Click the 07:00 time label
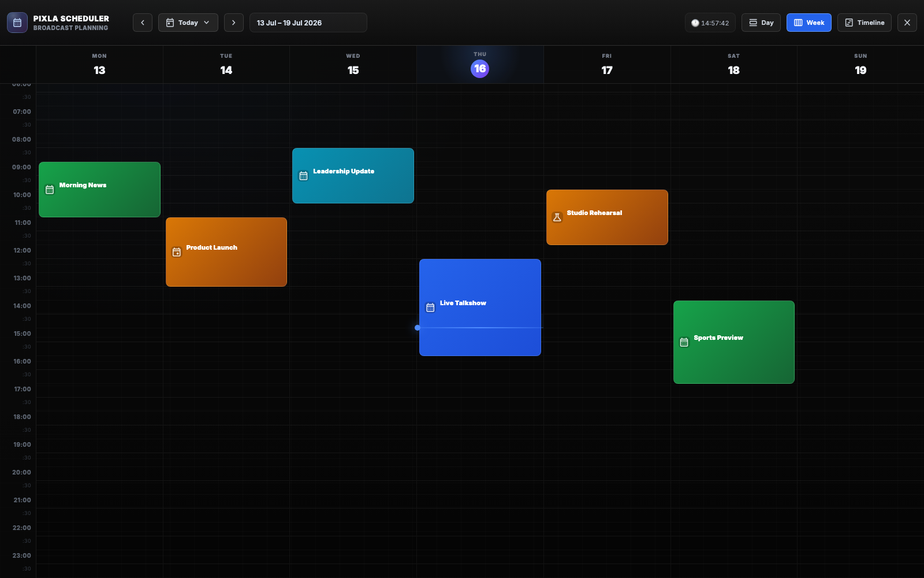924x578 pixels. pos(22,112)
